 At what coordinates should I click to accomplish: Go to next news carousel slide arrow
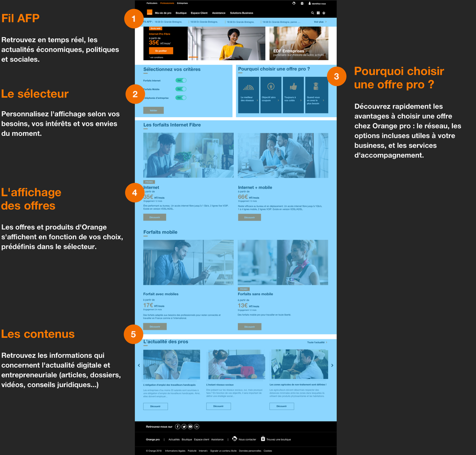click(332, 365)
